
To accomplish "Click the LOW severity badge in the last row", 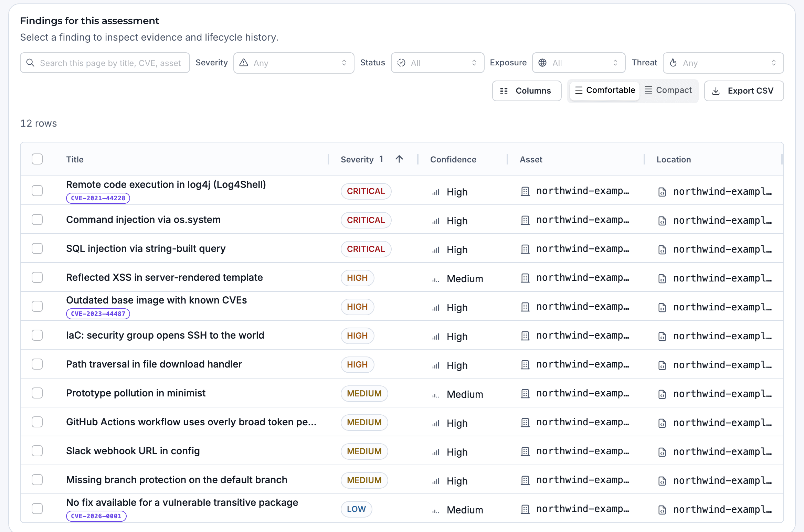I will click(356, 509).
